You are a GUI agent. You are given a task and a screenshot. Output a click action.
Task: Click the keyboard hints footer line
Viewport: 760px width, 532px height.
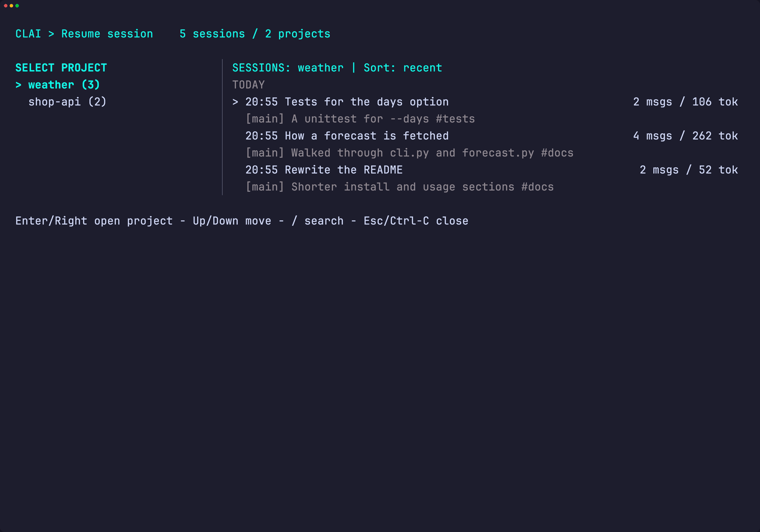tap(242, 221)
